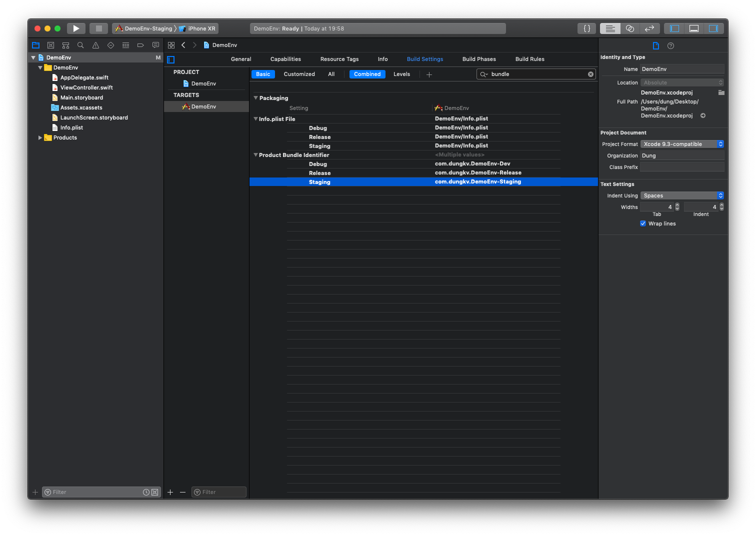Image resolution: width=756 pixels, height=536 pixels.
Task: Open the Debug navigator
Action: (x=125, y=45)
